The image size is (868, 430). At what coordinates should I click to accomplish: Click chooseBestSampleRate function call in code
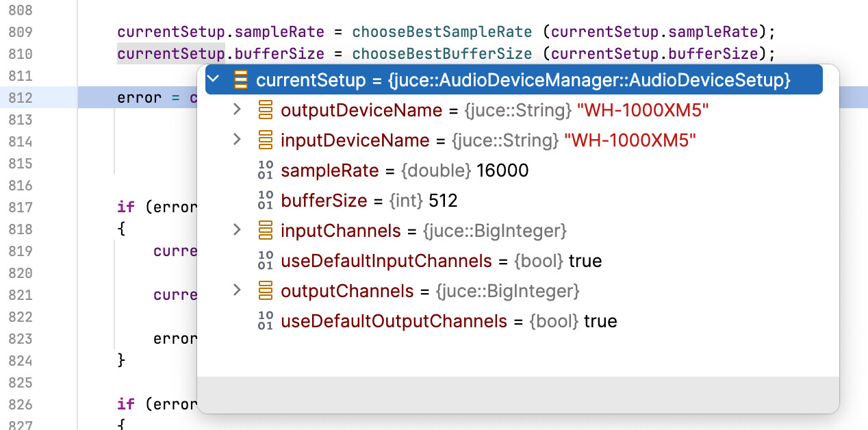pos(442,31)
